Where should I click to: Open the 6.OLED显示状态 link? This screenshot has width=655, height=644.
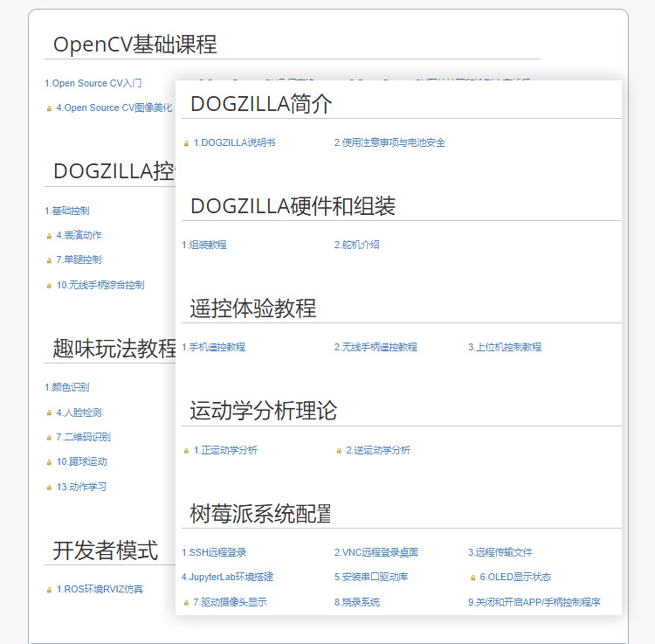pyautogui.click(x=515, y=577)
